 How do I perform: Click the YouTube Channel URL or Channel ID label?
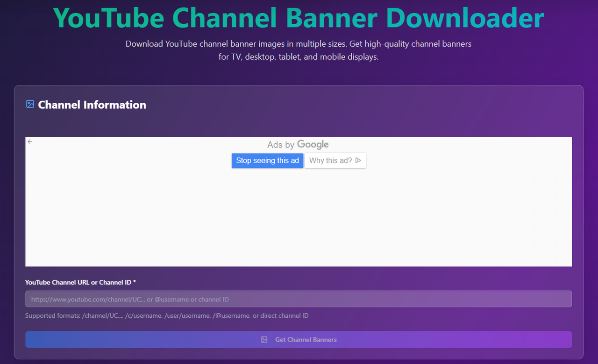(x=78, y=282)
